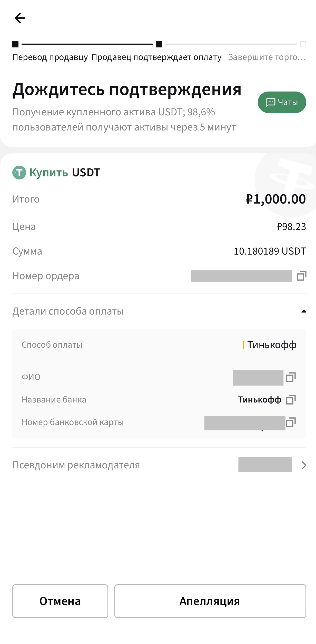Tap the Отмена button

60,601
